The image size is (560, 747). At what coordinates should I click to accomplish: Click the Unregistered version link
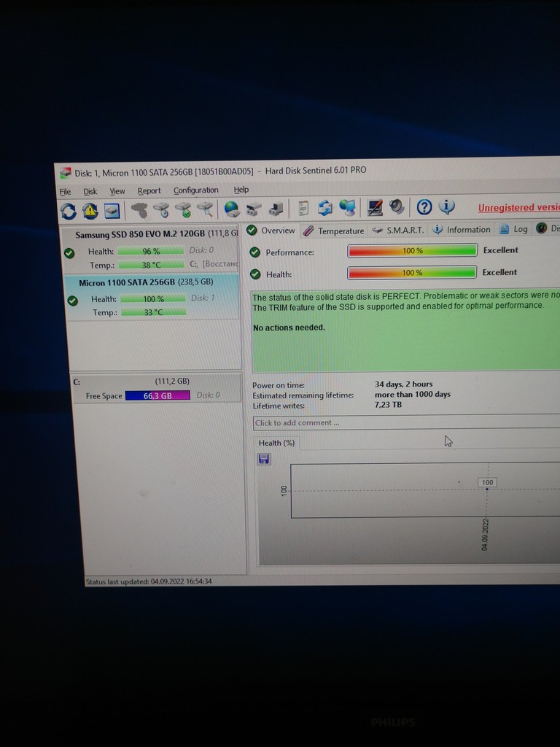tap(519, 208)
